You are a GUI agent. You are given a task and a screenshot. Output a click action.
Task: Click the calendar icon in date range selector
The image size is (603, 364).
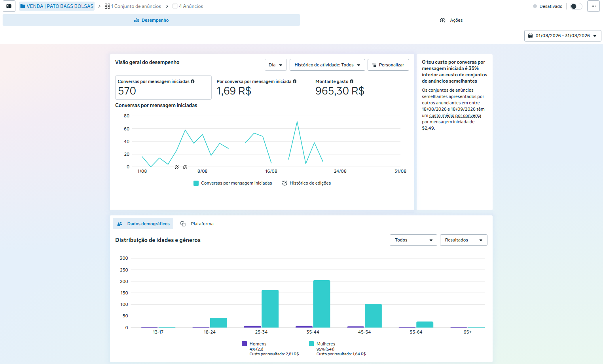[531, 36]
